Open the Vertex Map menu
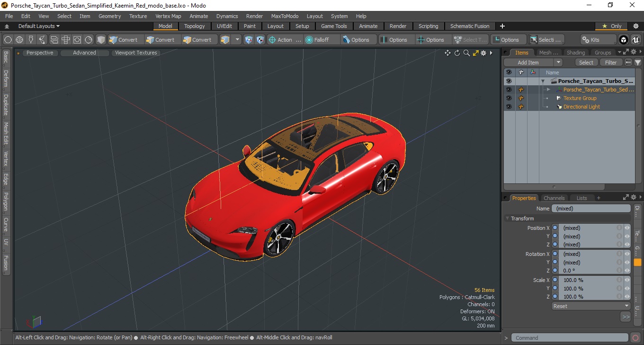Viewport: 644px width, 345px height. click(x=168, y=16)
